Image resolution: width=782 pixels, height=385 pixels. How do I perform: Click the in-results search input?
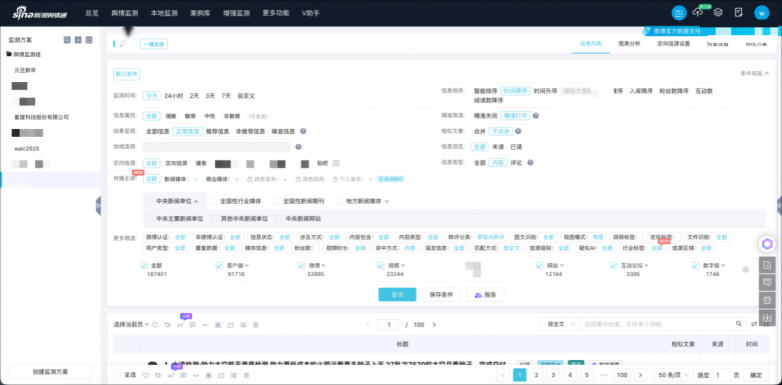tap(657, 324)
